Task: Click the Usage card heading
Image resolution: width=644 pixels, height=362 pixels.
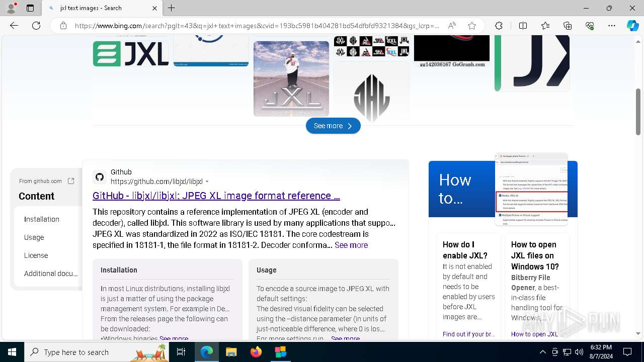Action: click(266, 270)
